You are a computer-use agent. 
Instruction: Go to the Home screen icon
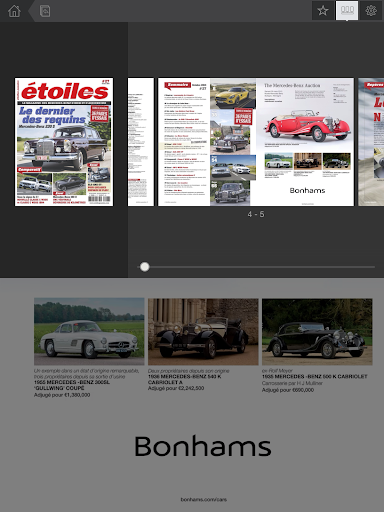(14, 11)
